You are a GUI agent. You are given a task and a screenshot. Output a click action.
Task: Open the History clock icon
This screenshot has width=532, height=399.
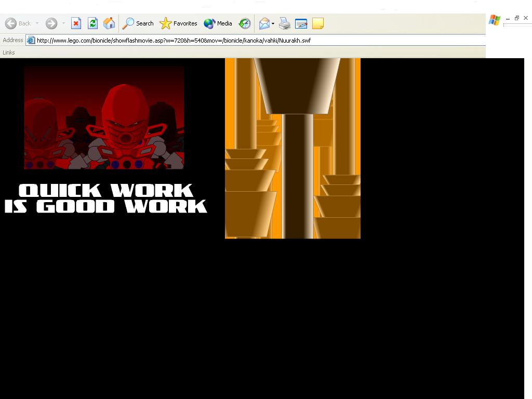pyautogui.click(x=245, y=23)
